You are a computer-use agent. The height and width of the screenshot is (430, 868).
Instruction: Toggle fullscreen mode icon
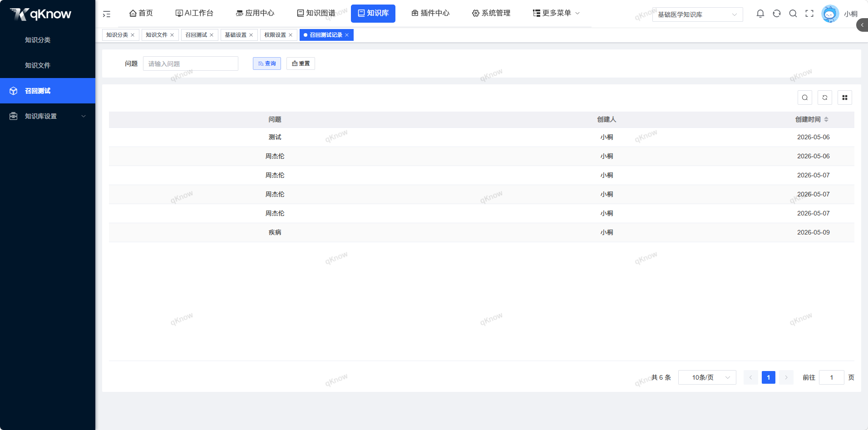click(x=809, y=14)
